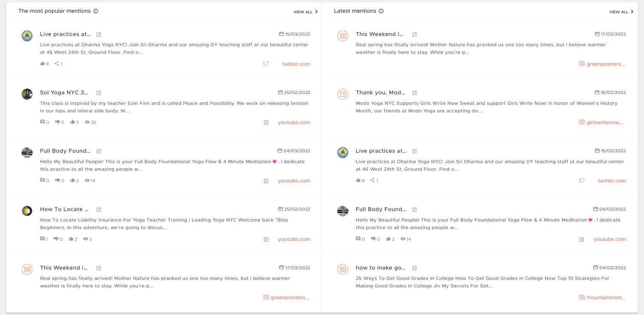
Task: Click the external link icon on "Thank you, Mod..." mention
Action: point(414,92)
